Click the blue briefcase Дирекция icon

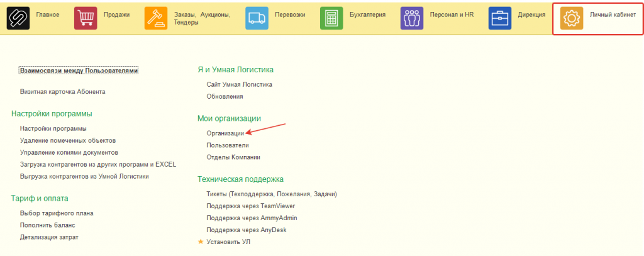500,18
